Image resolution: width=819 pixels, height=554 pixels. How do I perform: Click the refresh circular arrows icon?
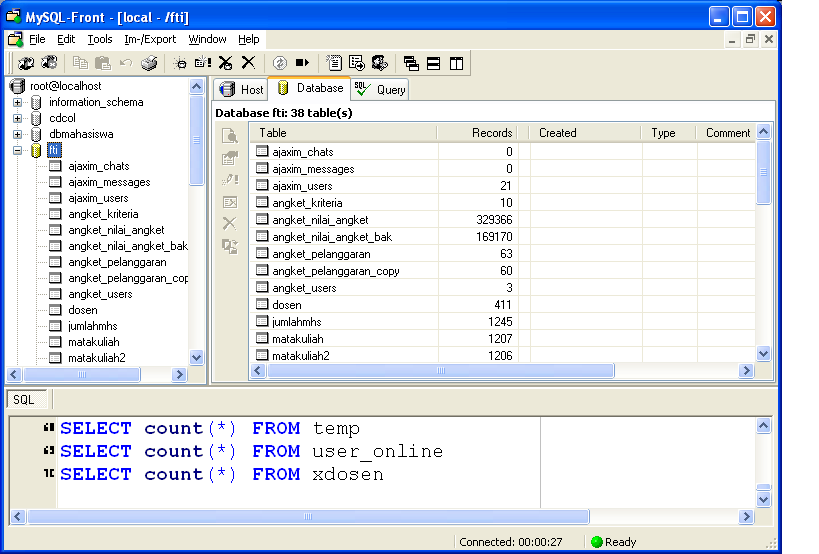click(x=279, y=63)
